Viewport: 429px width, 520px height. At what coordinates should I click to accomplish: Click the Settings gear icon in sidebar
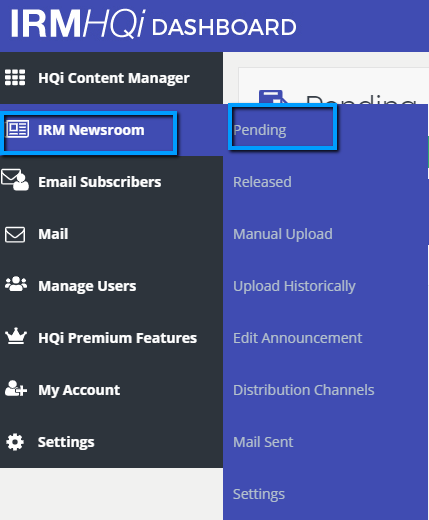[15, 442]
